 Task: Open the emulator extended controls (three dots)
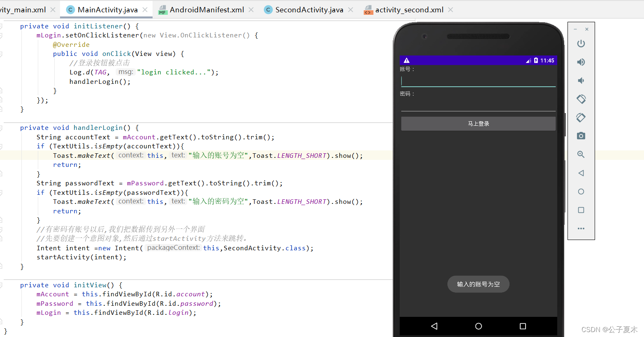pos(581,229)
